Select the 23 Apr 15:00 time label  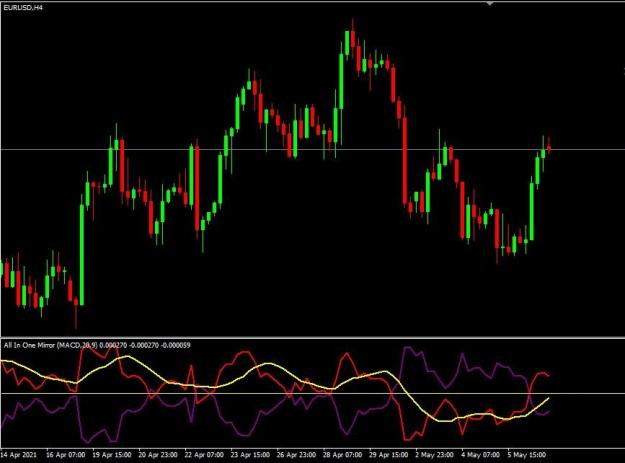click(250, 455)
